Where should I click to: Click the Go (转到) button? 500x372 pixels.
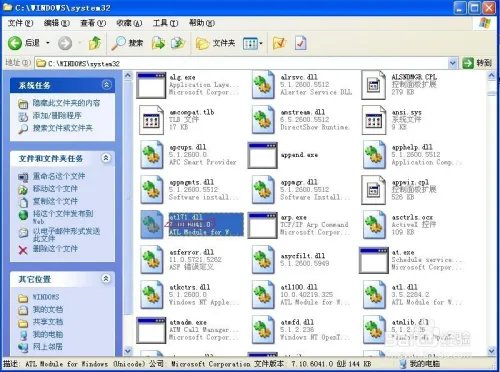pos(477,63)
